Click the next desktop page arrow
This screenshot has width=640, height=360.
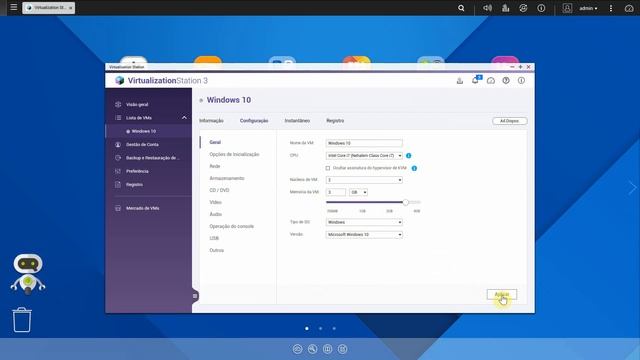coord(632,188)
